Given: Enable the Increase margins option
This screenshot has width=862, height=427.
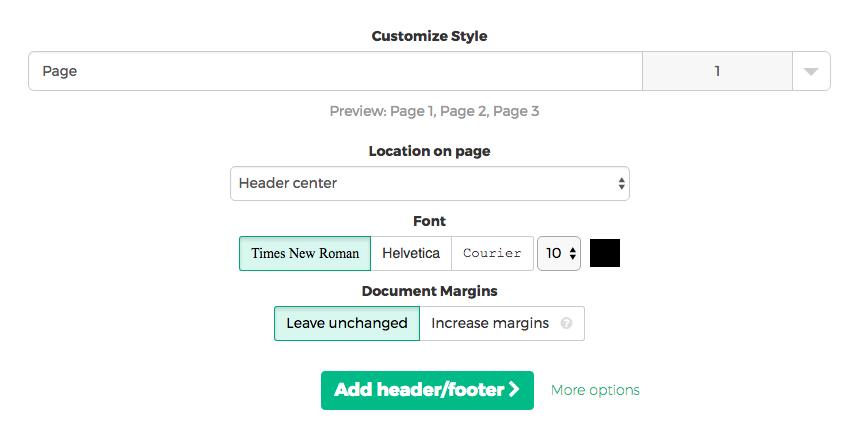Looking at the screenshot, I should [490, 324].
